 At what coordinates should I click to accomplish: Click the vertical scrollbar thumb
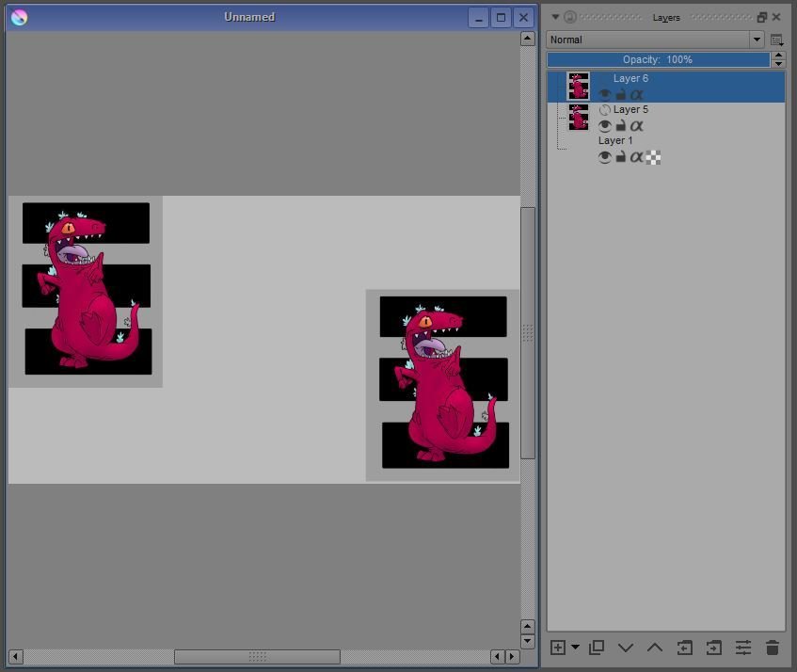pyautogui.click(x=528, y=333)
